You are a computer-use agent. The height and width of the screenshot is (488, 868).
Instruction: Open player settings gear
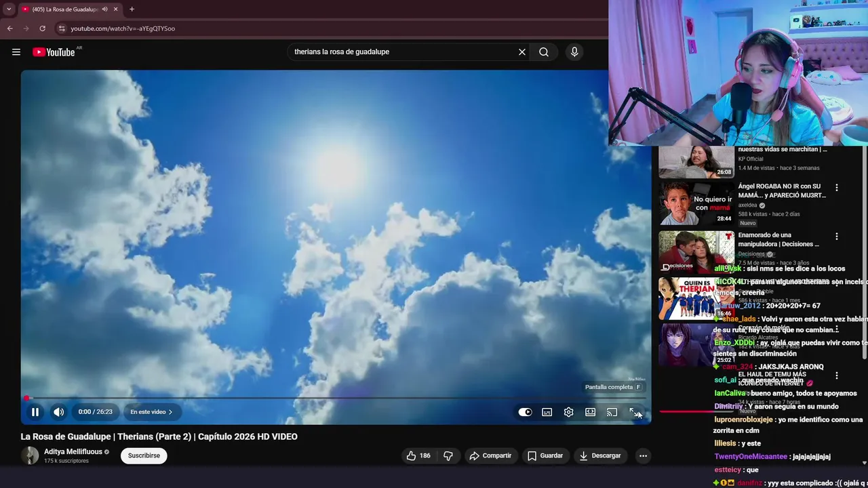[x=569, y=412]
